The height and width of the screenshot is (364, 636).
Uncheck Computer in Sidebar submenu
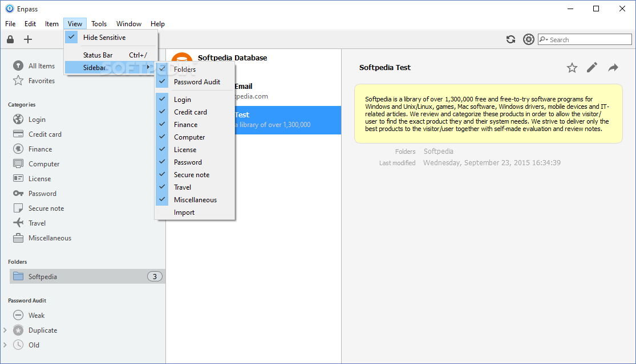pyautogui.click(x=195, y=137)
